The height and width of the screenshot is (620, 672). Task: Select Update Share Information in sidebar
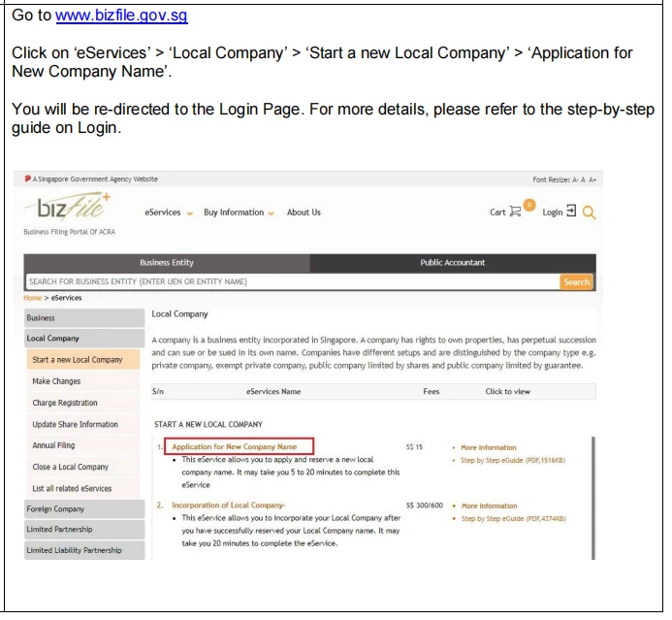click(x=83, y=424)
